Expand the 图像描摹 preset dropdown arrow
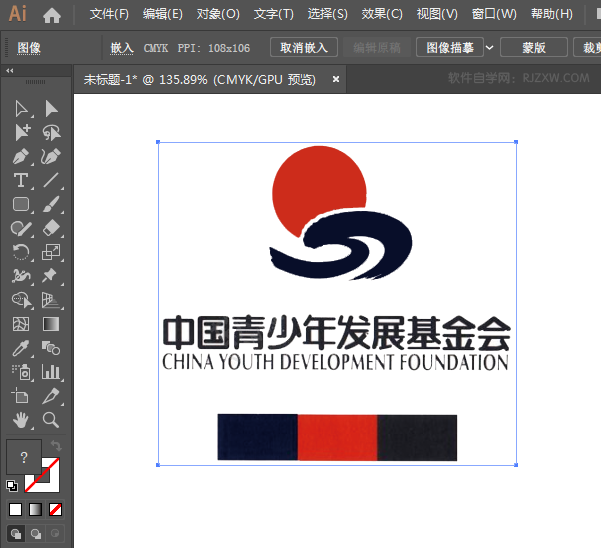601x548 pixels. click(490, 48)
